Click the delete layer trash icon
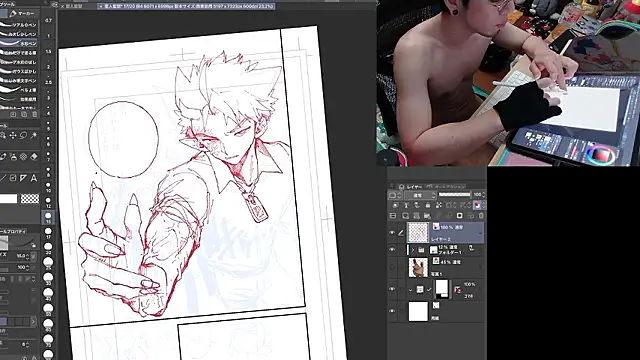 (481, 216)
